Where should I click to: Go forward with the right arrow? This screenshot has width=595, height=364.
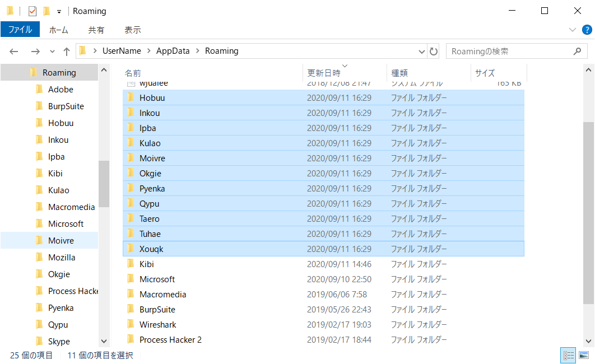tap(35, 51)
